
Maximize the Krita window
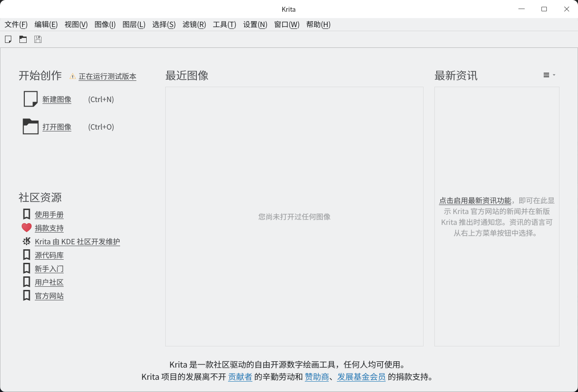click(544, 9)
